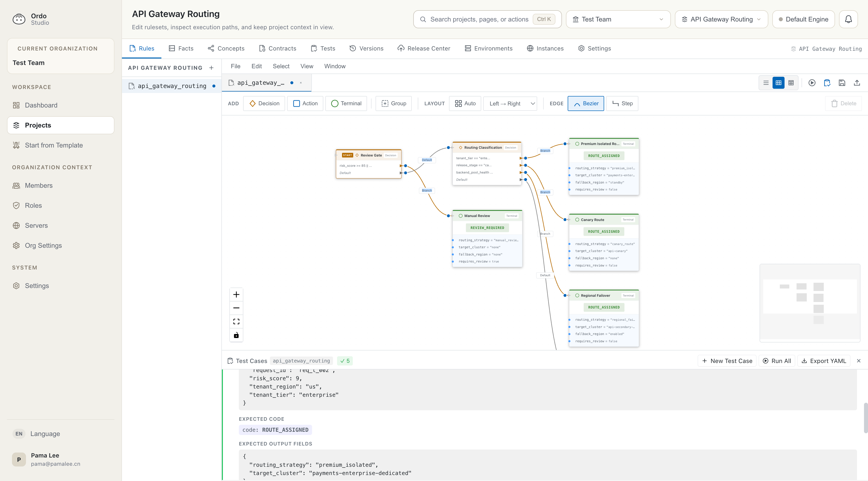Zoom in using the canvas plus control
Image resolution: width=868 pixels, height=481 pixels.
(236, 294)
